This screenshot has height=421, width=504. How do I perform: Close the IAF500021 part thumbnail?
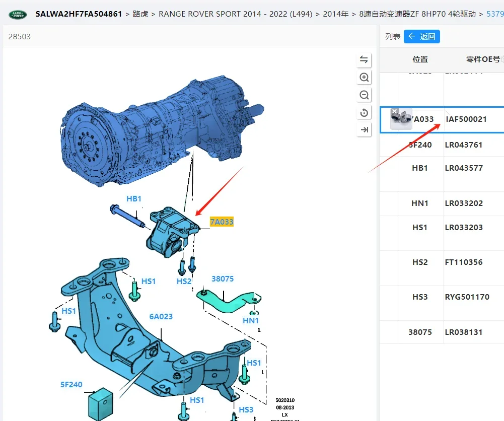pyautogui.click(x=394, y=111)
